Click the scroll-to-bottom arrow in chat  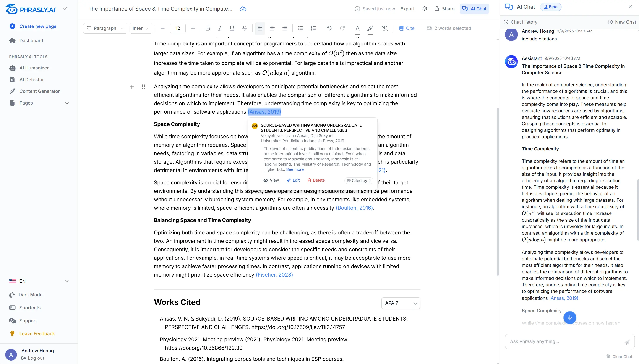[570, 317]
